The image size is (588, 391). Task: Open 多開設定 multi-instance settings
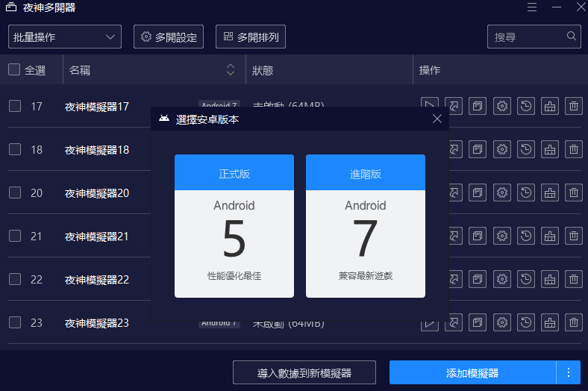169,37
